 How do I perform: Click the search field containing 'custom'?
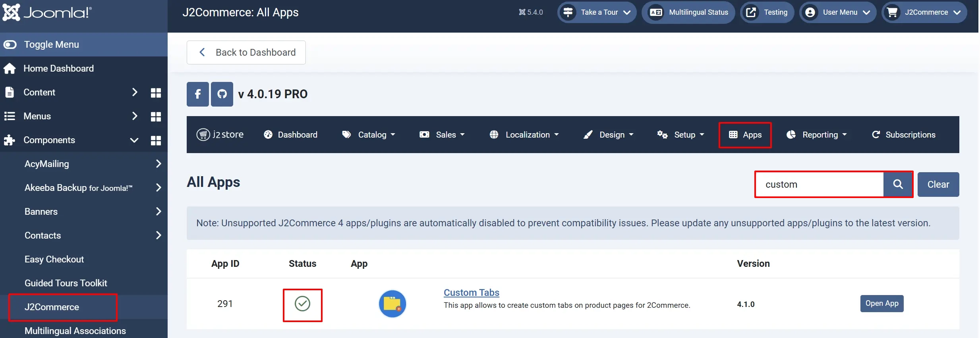(820, 185)
